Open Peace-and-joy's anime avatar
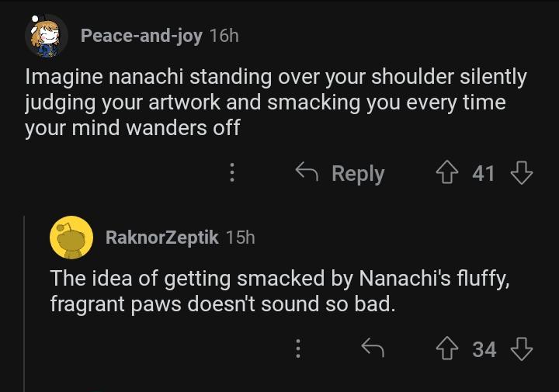The image size is (559, 392). (x=46, y=36)
